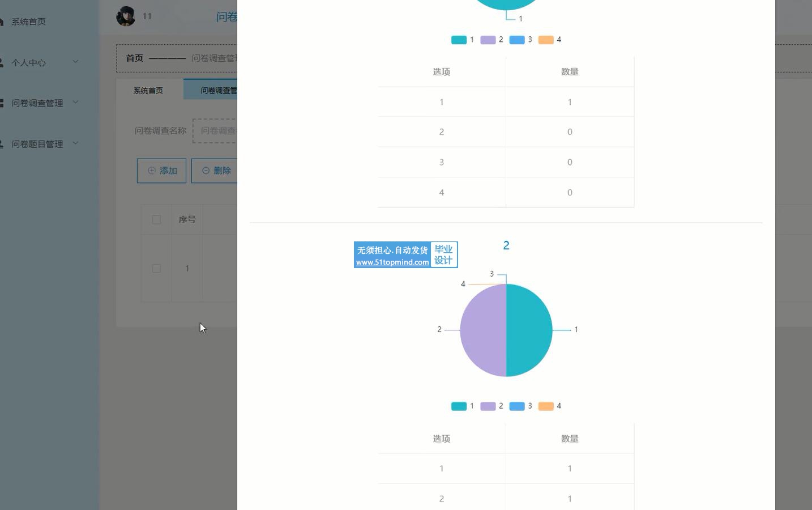Toggle legend swatch 1 in question 2 chart
This screenshot has width=812, height=510.
tap(459, 406)
